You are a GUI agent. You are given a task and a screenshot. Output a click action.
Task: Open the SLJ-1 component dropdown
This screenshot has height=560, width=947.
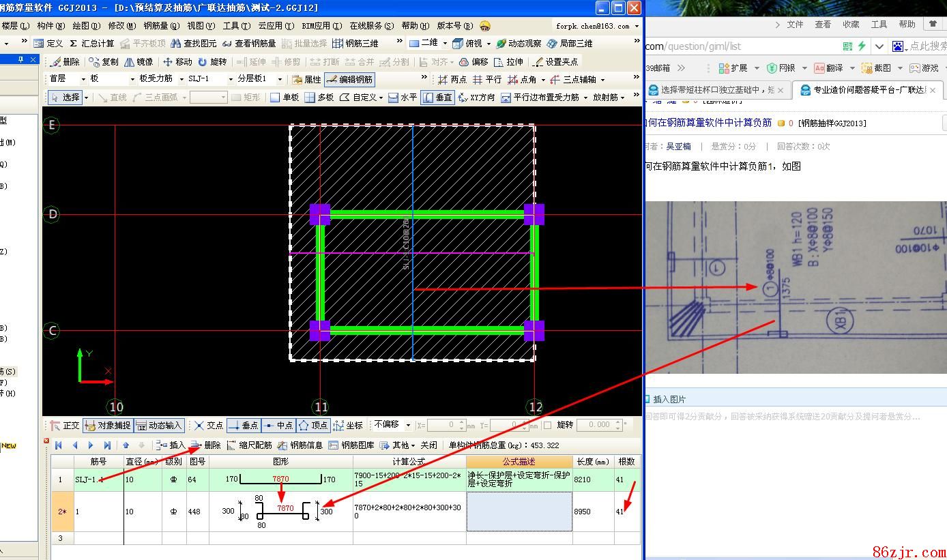(231, 79)
